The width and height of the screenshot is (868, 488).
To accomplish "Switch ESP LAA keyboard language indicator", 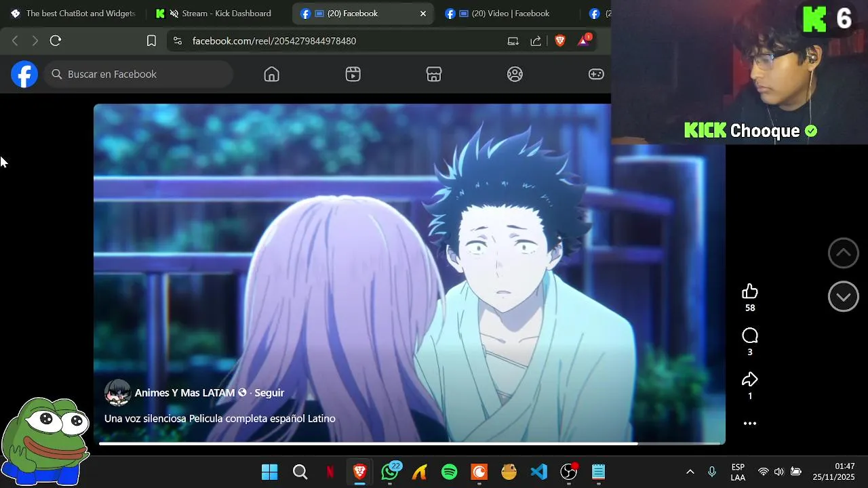I will 738,472.
